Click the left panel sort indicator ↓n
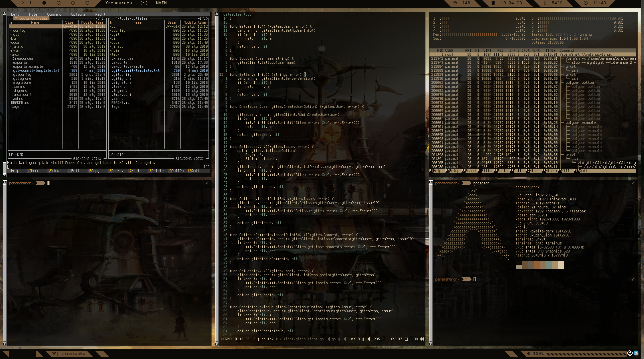This screenshot has height=359, width=644. [x=11, y=23]
